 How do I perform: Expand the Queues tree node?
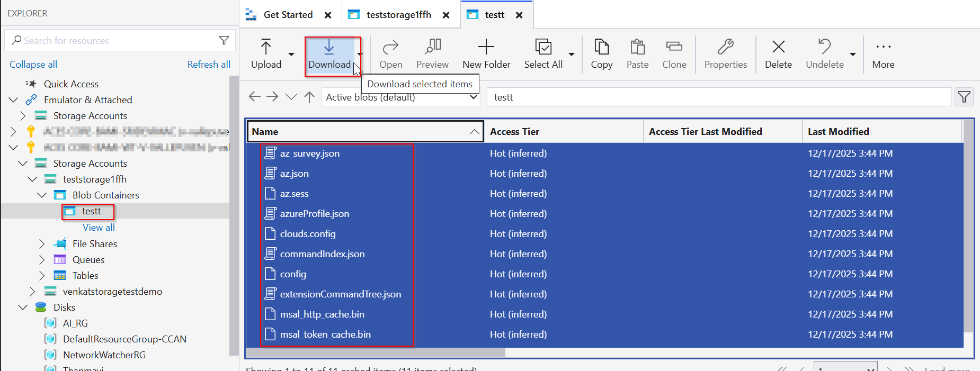tap(42, 259)
